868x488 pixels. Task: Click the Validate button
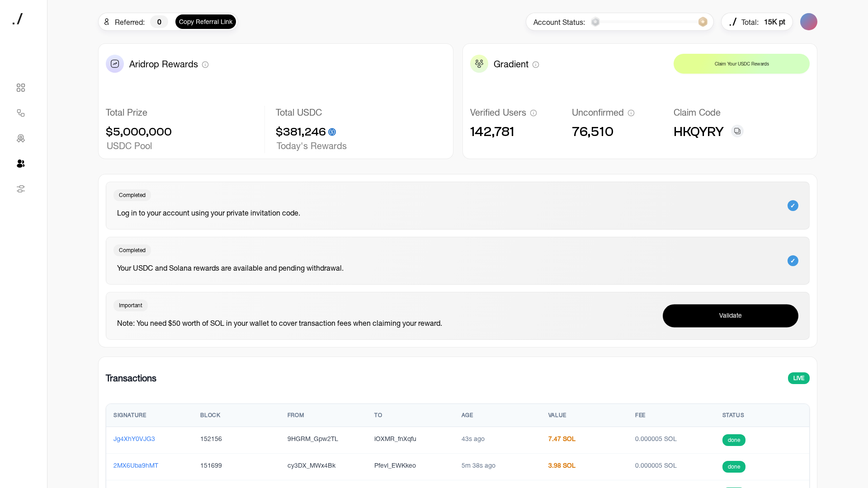point(731,315)
